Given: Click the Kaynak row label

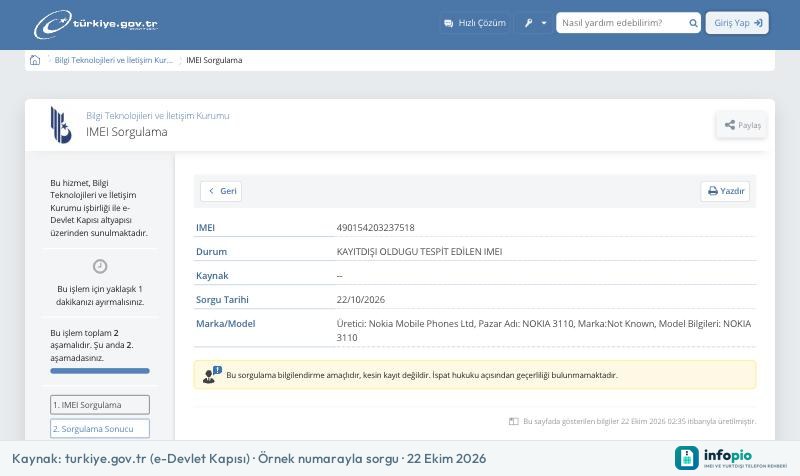Looking at the screenshot, I should [212, 275].
